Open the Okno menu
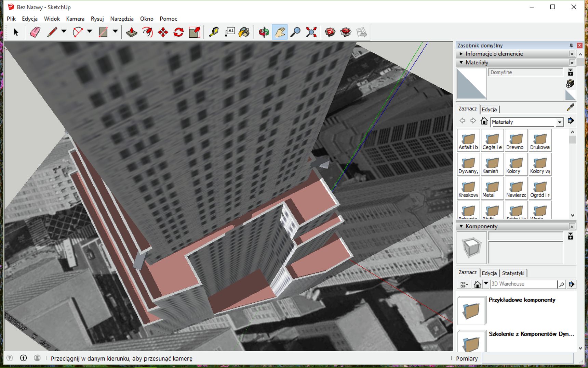 click(x=147, y=19)
